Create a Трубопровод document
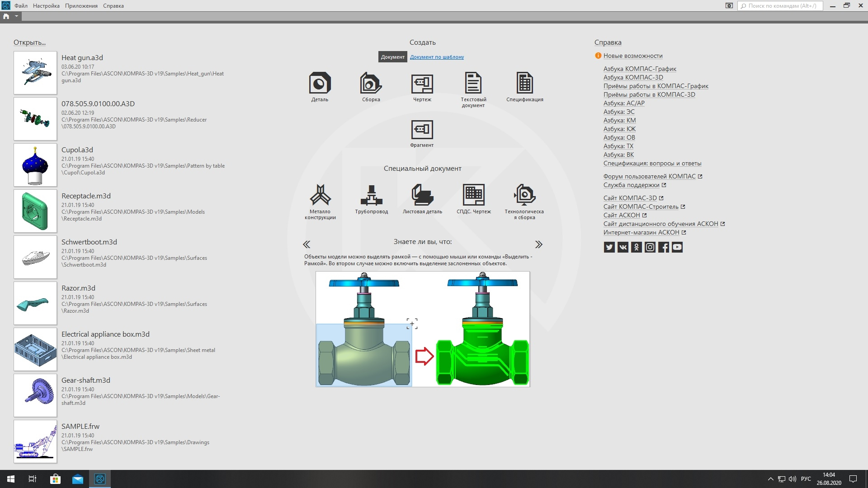The width and height of the screenshot is (868, 488). pyautogui.click(x=371, y=199)
